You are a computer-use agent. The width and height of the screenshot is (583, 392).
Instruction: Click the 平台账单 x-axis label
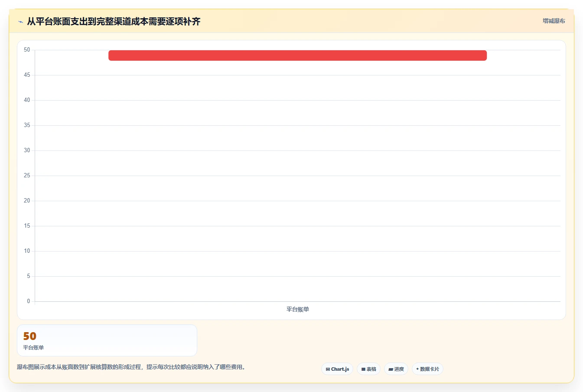297,309
